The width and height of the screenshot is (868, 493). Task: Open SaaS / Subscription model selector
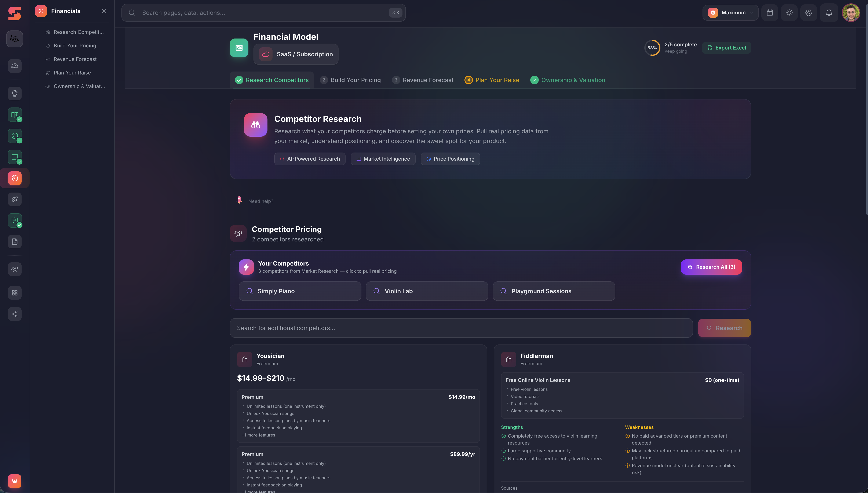(x=296, y=54)
